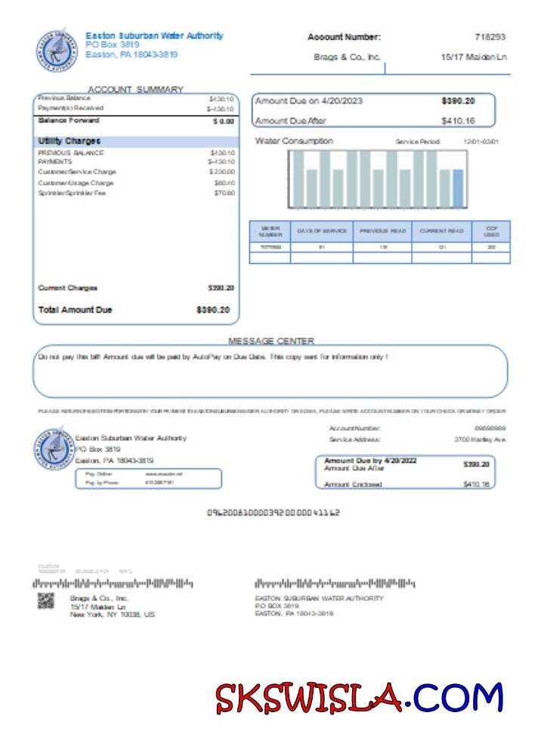Click the water authority logo on payment stub
The height and width of the screenshot is (756, 544).
coord(53,451)
